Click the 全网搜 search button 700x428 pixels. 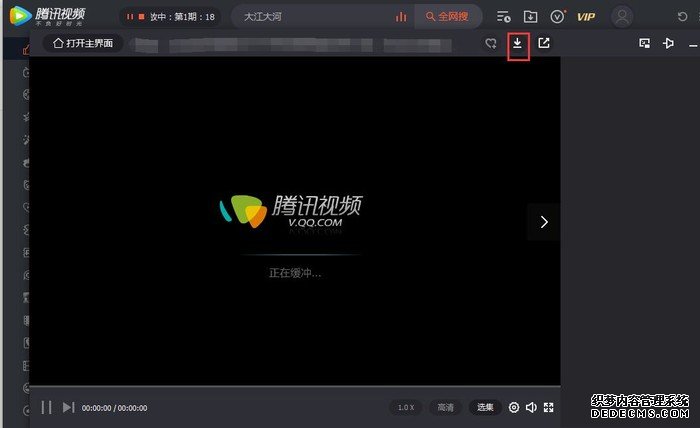pos(447,17)
